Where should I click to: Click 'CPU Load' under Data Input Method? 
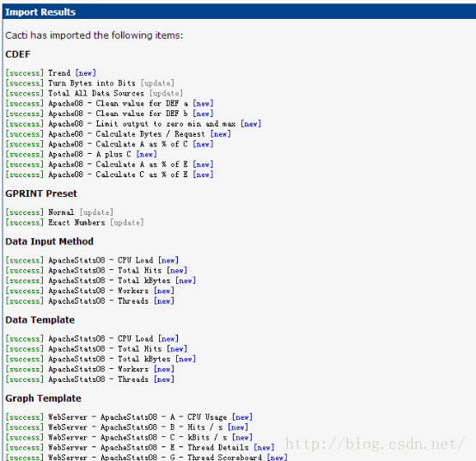pyautogui.click(x=136, y=260)
